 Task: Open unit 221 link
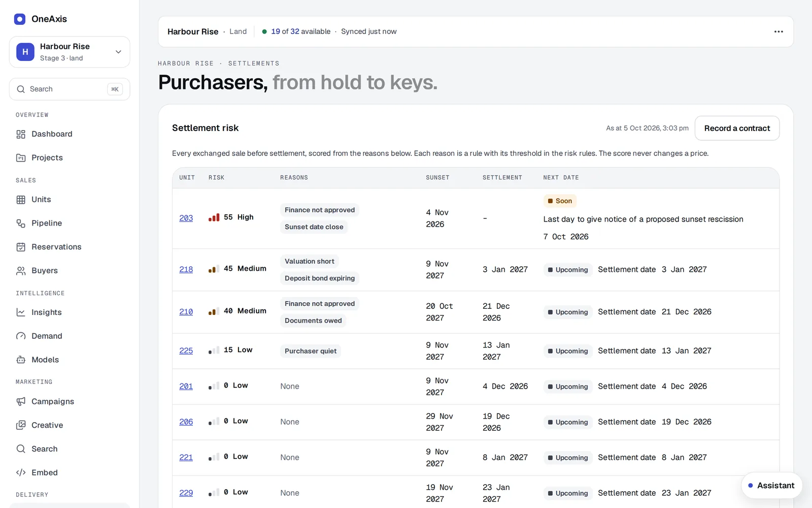[x=186, y=458]
